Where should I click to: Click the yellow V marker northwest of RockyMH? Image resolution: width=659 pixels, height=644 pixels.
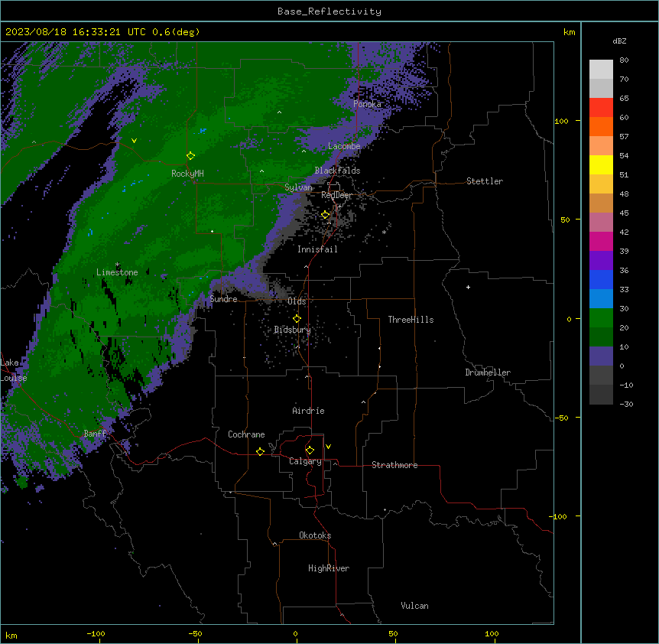(134, 141)
